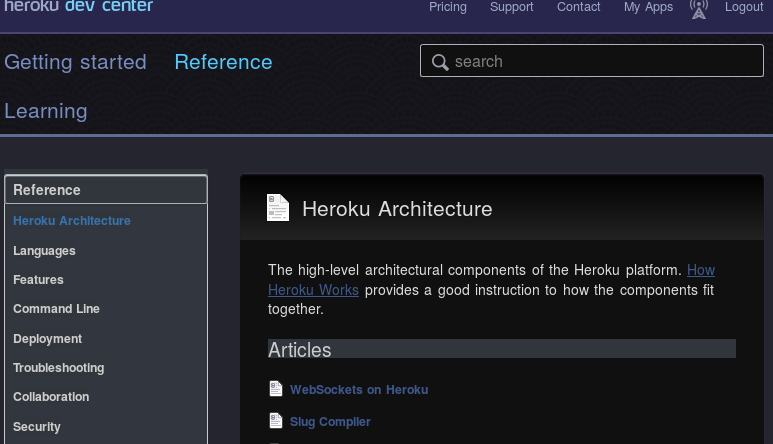The image size is (773, 444).
Task: Open Languages in the sidebar
Action: [44, 251]
